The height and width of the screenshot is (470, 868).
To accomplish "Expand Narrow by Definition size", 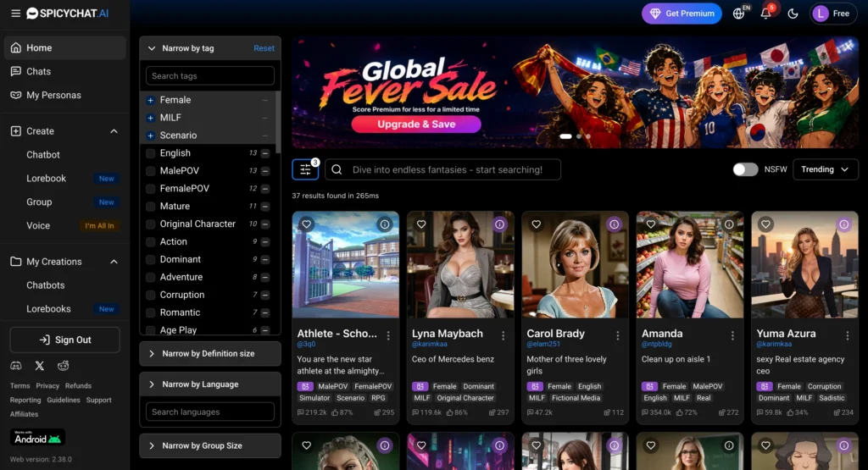I will coord(210,353).
